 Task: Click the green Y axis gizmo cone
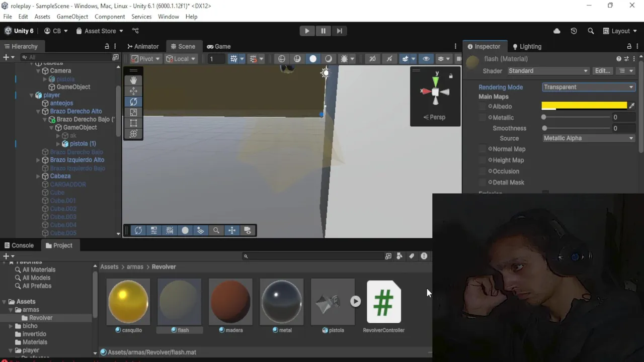(x=436, y=80)
